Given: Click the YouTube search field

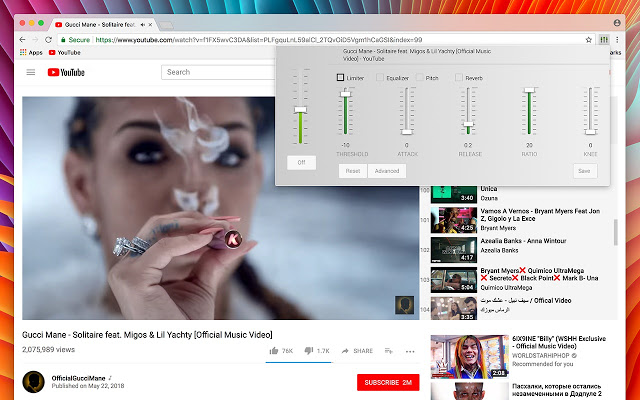Looking at the screenshot, I should pyautogui.click(x=218, y=72).
